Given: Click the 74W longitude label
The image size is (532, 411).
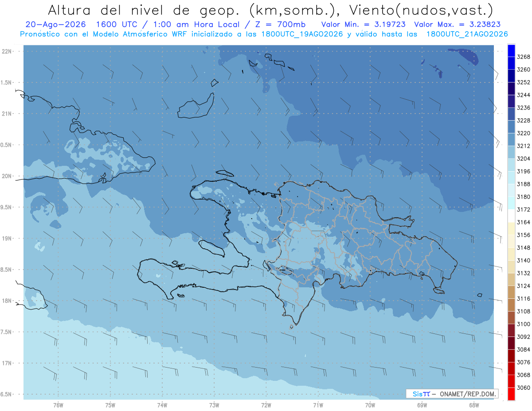Looking at the screenshot, I should (162, 406).
